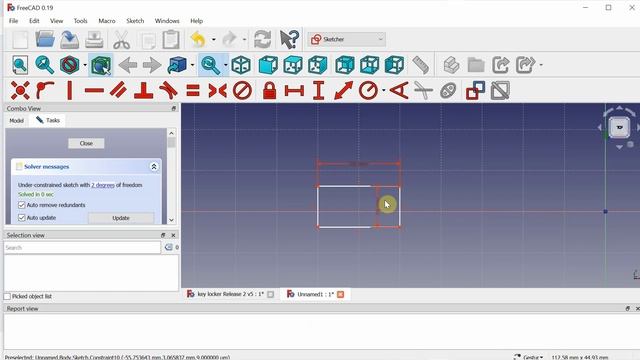Collapse the Solver messages section
640x360 pixels.
(x=154, y=167)
